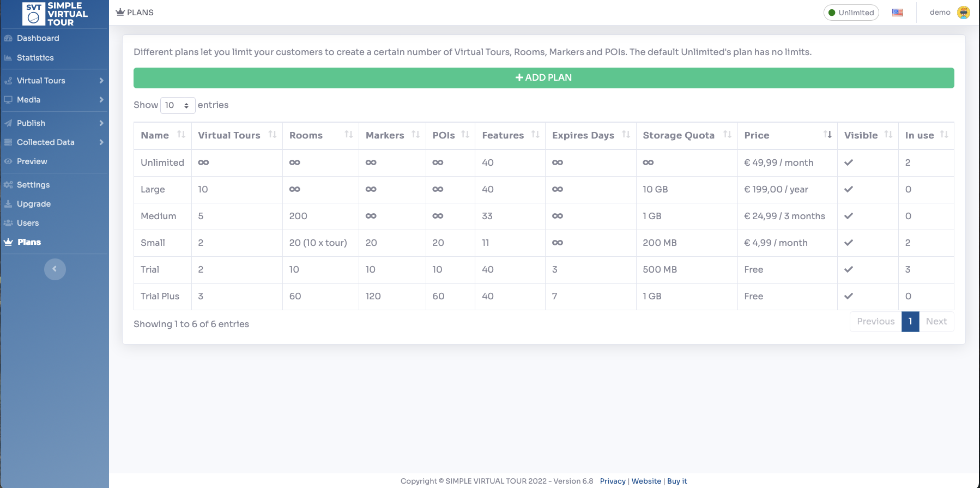Viewport: 980px width, 488px height.
Task: Open Statistics from the sidebar
Action: coord(35,58)
